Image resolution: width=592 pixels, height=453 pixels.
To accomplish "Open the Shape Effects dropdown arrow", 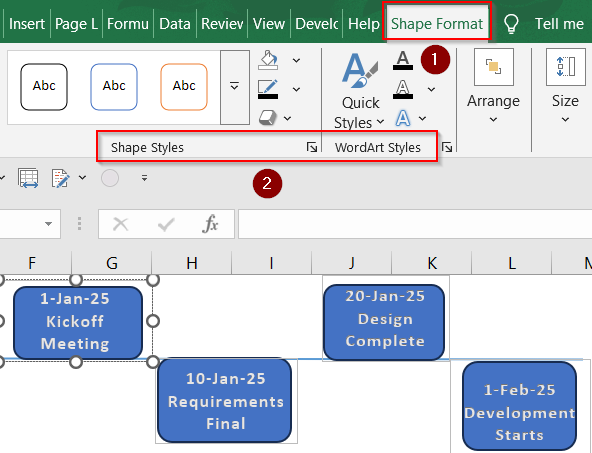I will point(287,118).
